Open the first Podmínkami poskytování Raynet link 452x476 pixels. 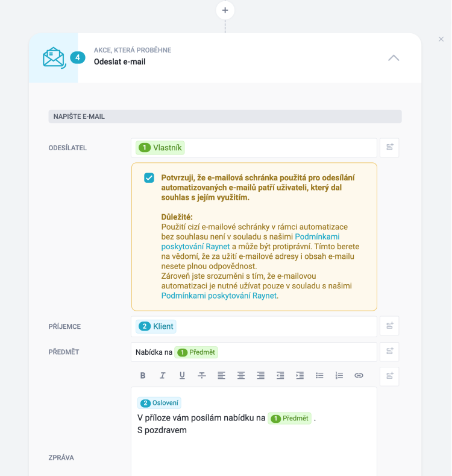pos(325,236)
